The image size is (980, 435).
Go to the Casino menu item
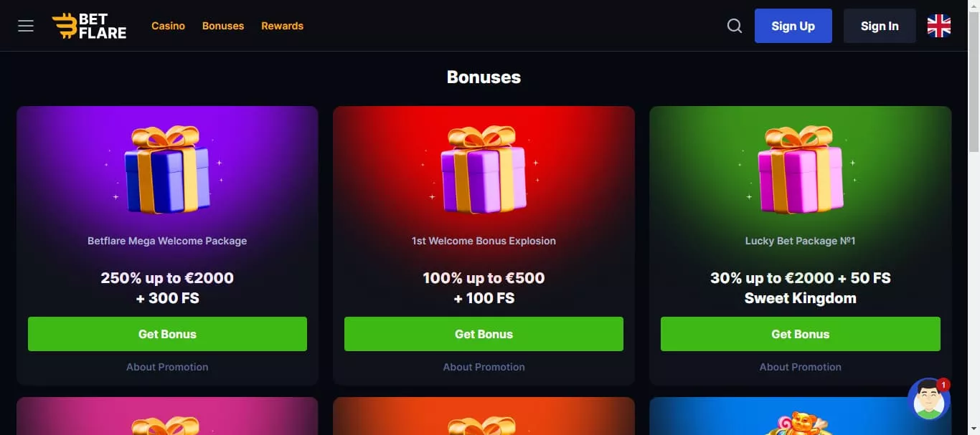pos(168,26)
